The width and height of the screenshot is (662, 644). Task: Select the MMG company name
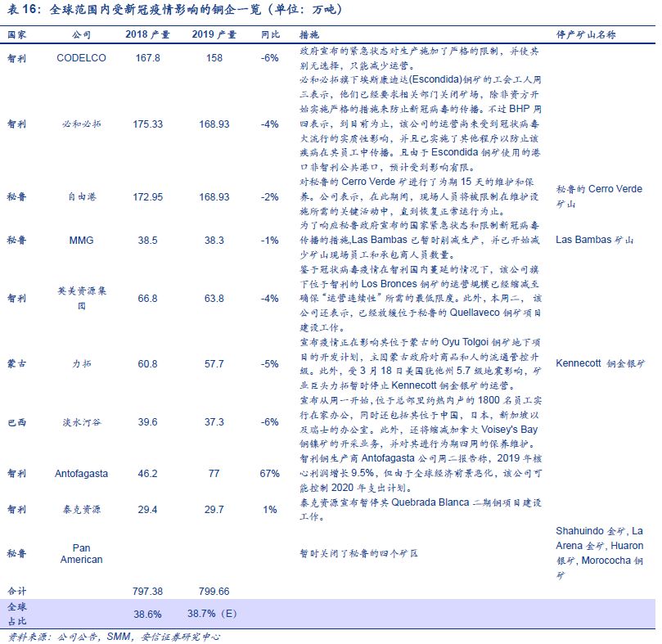pos(81,241)
